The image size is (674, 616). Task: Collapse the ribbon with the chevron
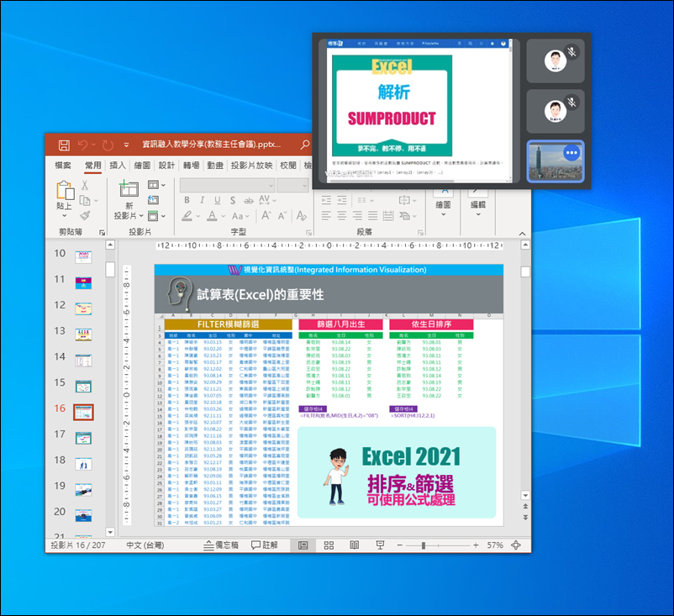click(x=522, y=234)
